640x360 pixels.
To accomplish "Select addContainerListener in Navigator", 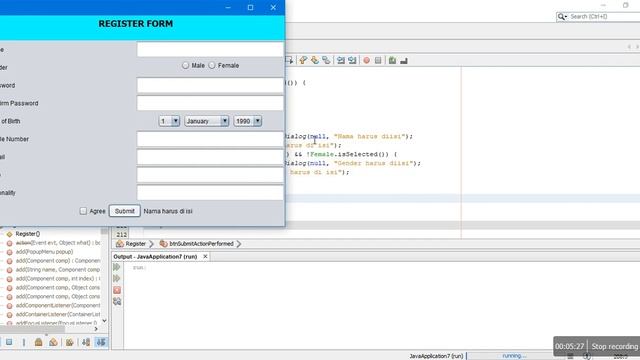I will pos(58,315).
